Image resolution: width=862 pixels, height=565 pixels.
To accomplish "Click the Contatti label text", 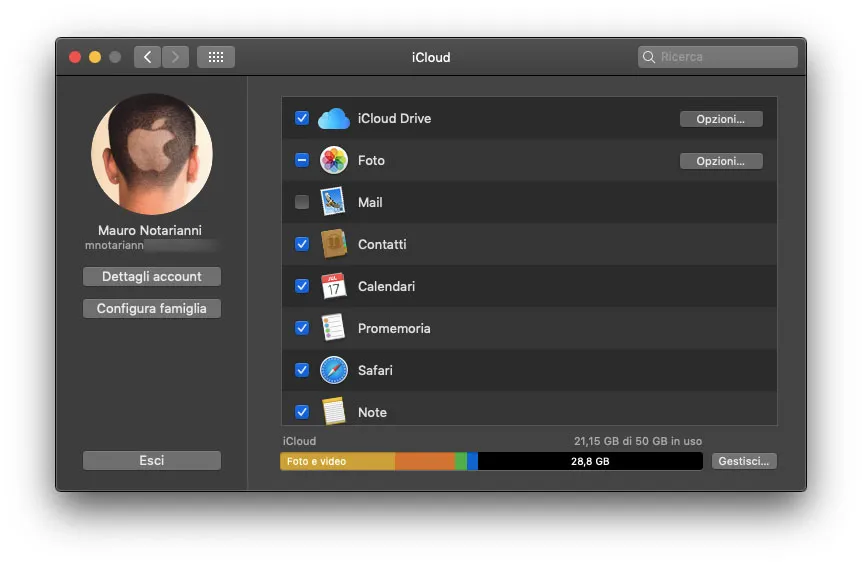I will point(382,244).
